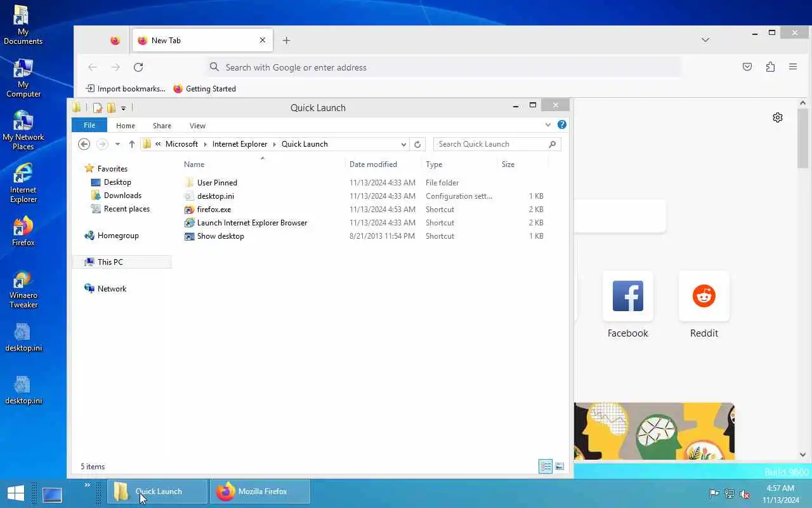Select Favorites in navigation pane
Viewport: 812px width, 508px height.
click(112, 169)
